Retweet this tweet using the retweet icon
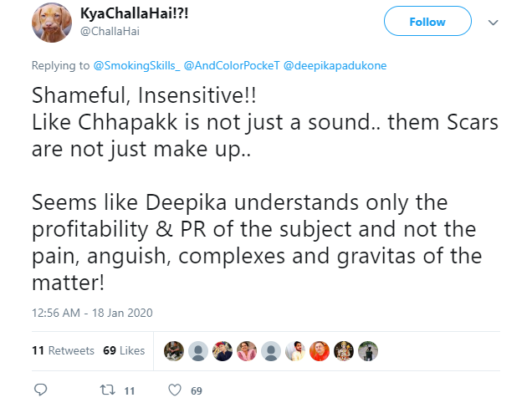Viewport: 532px width, 408px height. click(x=106, y=390)
